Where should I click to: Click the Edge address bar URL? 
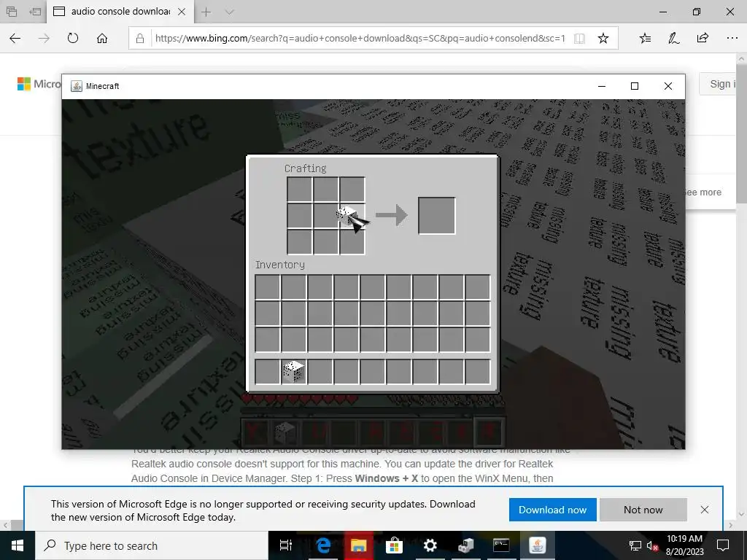[x=360, y=38]
